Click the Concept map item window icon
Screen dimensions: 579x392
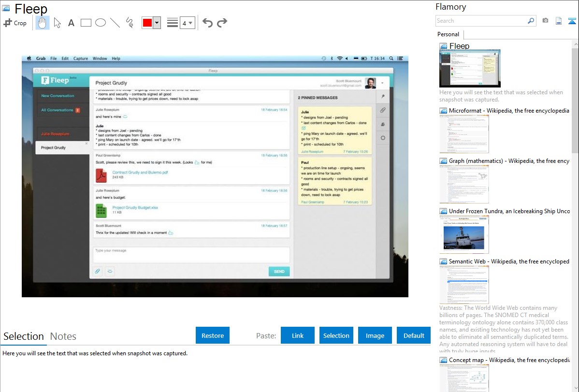(x=443, y=360)
